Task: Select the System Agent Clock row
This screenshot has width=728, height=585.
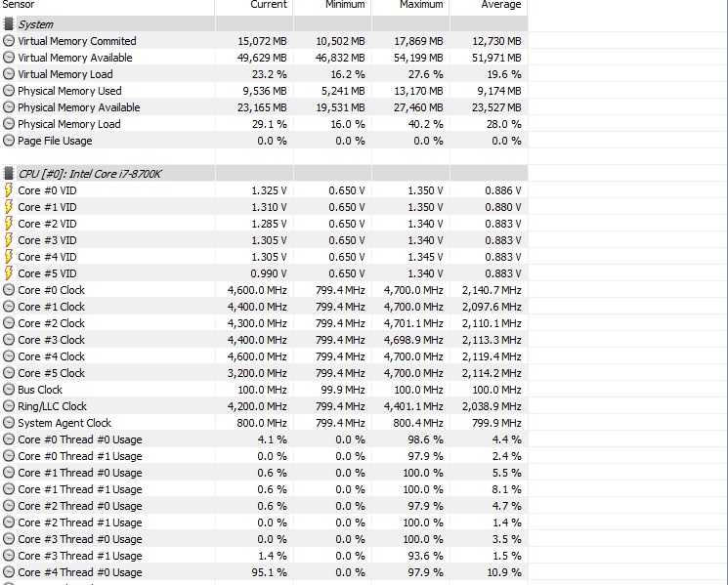Action: pos(264,423)
